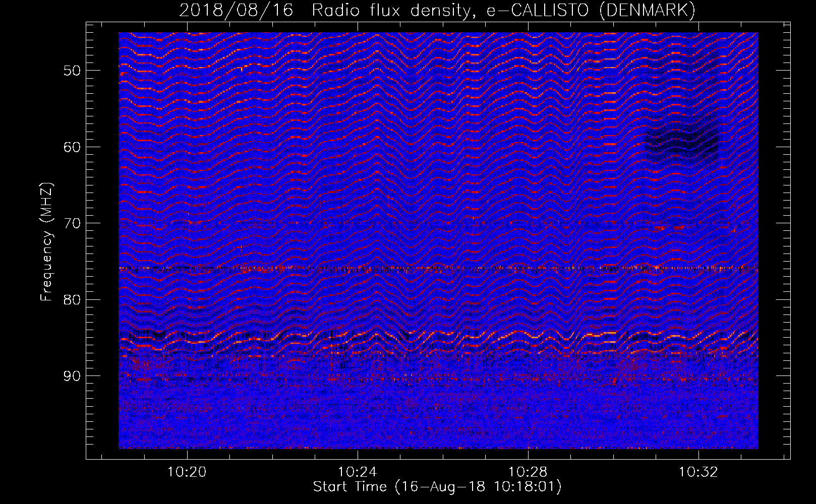Click the 10:24 time tick label
The width and height of the screenshot is (816, 504).
(358, 472)
